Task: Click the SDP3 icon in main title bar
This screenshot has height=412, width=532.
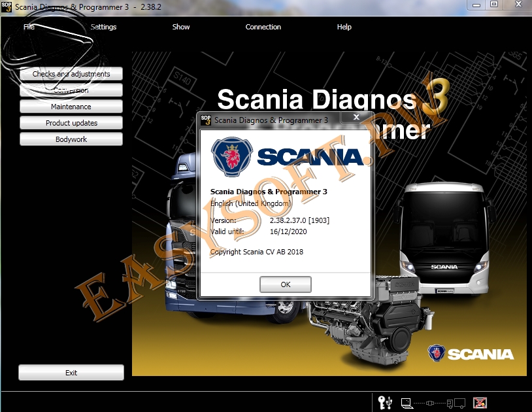Action: click(x=7, y=7)
